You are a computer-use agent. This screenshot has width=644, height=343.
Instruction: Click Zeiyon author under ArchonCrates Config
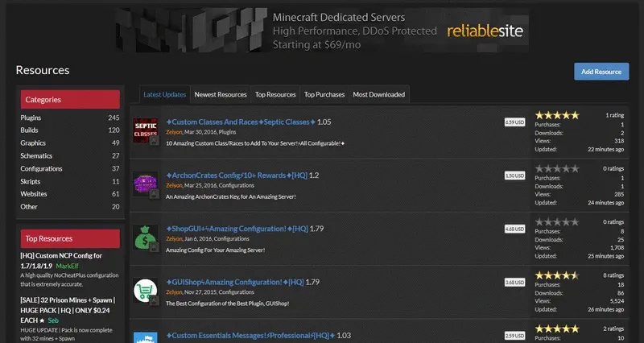click(174, 185)
